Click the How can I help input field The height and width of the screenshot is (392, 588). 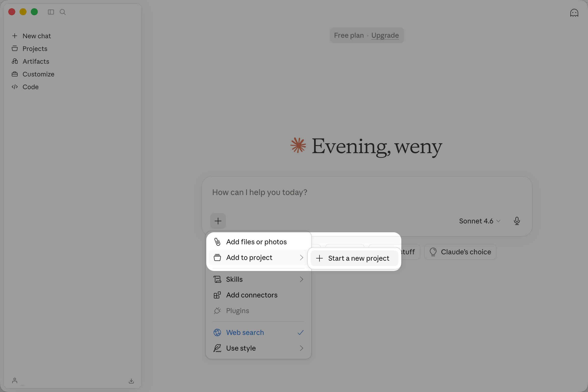[x=367, y=192]
